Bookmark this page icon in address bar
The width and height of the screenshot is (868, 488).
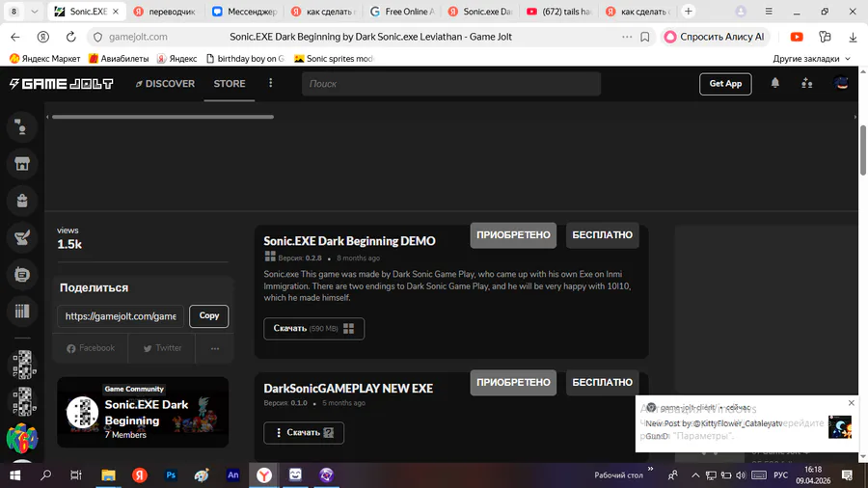tap(645, 37)
